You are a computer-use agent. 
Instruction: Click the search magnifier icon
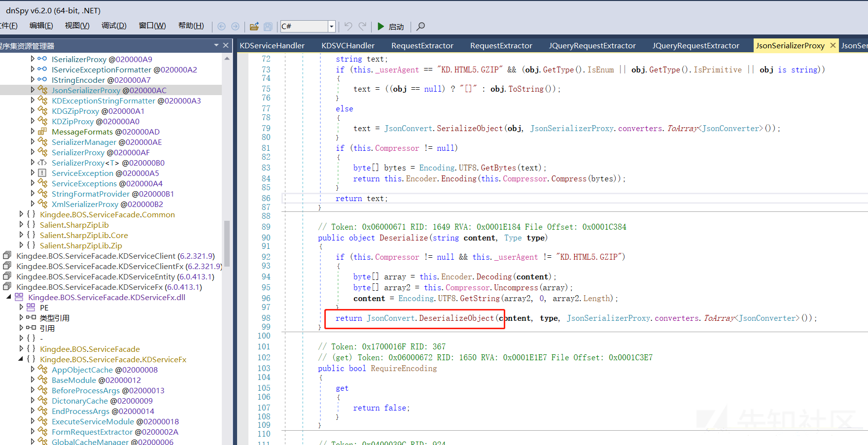click(x=420, y=26)
